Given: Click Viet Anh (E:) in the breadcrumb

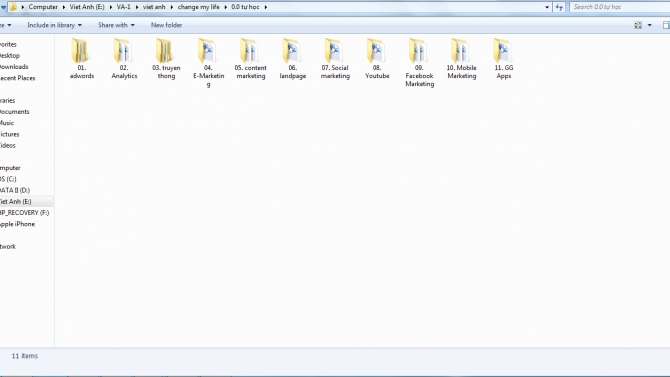Looking at the screenshot, I should tap(87, 7).
